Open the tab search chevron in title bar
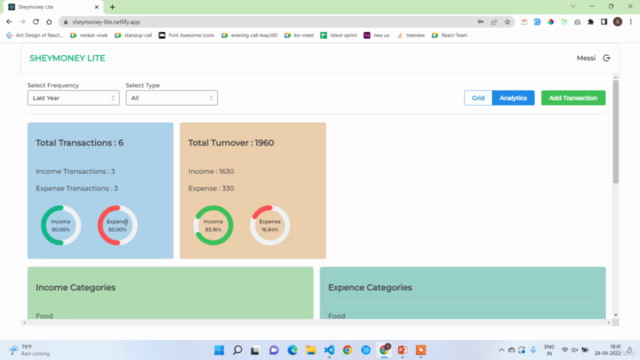This screenshot has width=640, height=360. 573,7
